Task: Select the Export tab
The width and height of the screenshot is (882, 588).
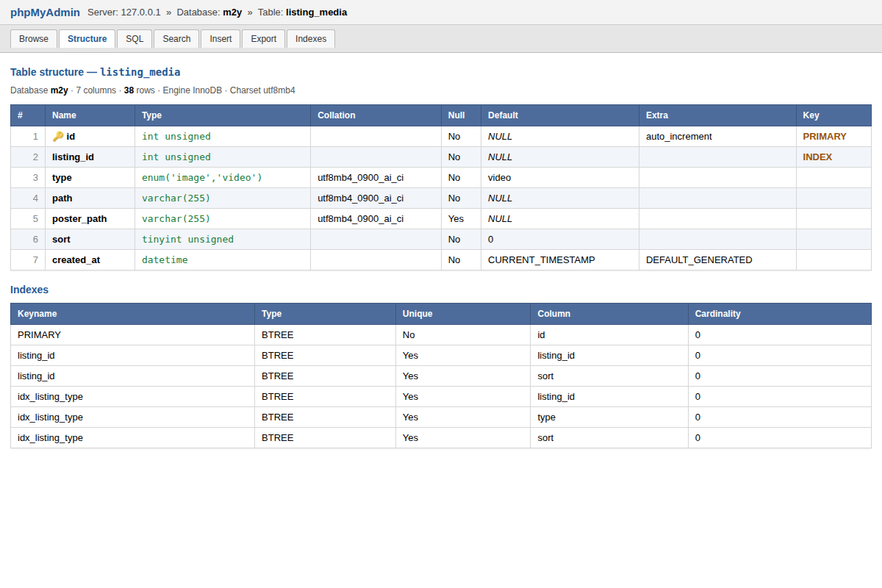Action: (263, 39)
